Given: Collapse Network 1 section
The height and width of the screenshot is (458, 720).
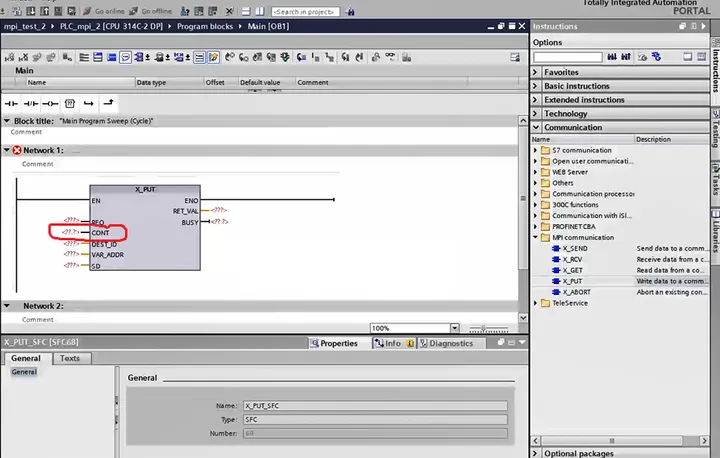Looking at the screenshot, I should pyautogui.click(x=6, y=150).
